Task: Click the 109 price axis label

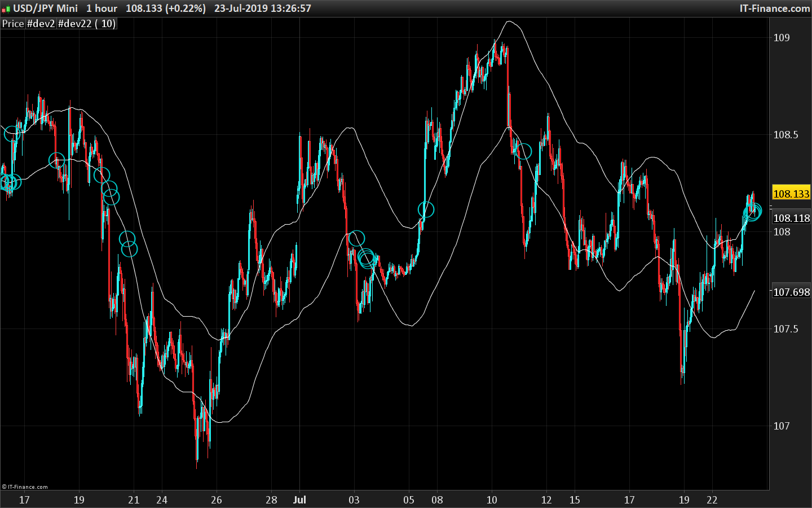Action: tap(782, 38)
